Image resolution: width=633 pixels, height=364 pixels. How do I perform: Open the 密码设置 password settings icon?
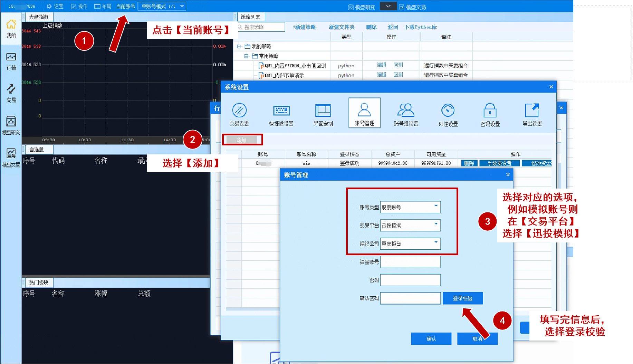[490, 114]
